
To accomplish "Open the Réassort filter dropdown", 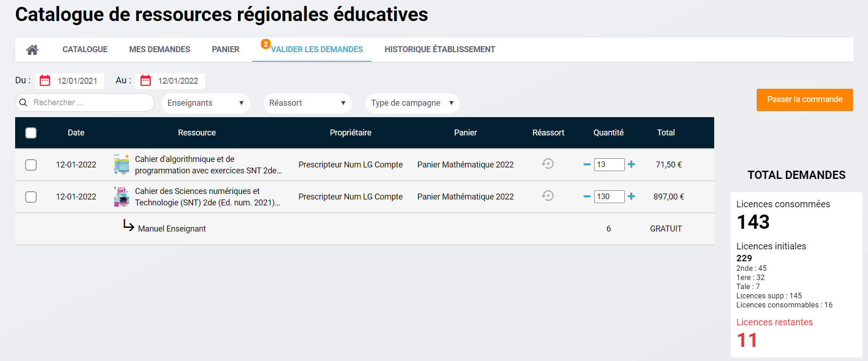I will (x=307, y=103).
